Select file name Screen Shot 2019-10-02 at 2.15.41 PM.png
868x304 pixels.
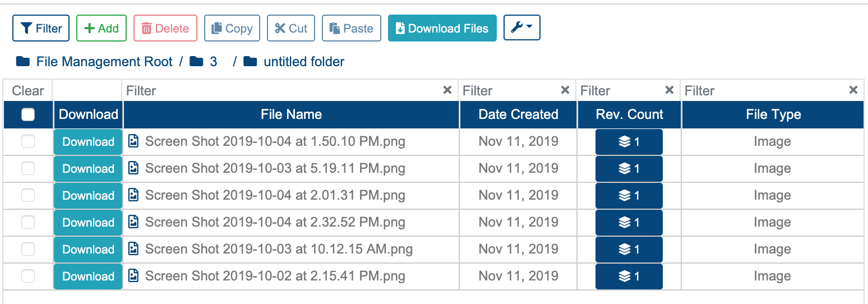pyautogui.click(x=275, y=276)
